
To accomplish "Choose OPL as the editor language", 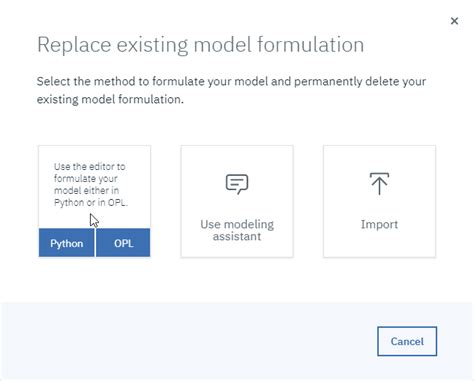I will point(123,243).
